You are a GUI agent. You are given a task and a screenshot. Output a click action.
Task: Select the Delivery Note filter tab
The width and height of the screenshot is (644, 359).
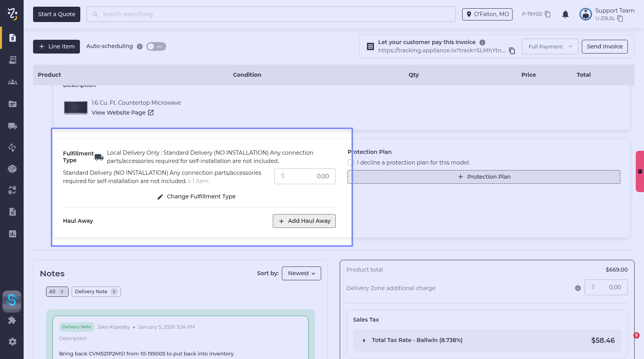coord(96,292)
